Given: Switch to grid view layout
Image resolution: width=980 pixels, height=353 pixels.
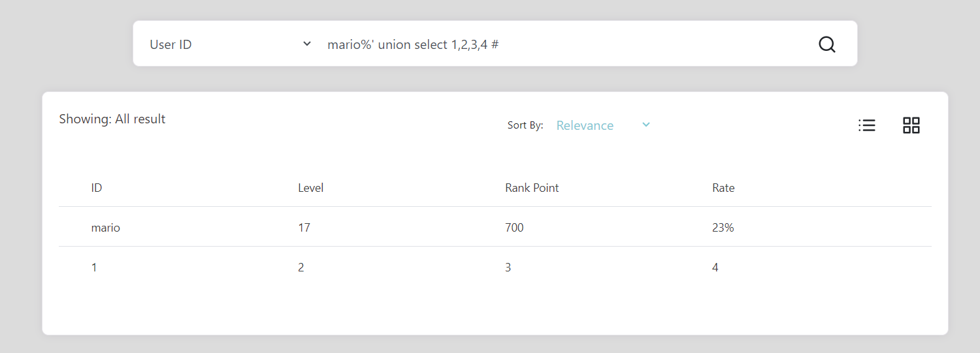Looking at the screenshot, I should 911,125.
